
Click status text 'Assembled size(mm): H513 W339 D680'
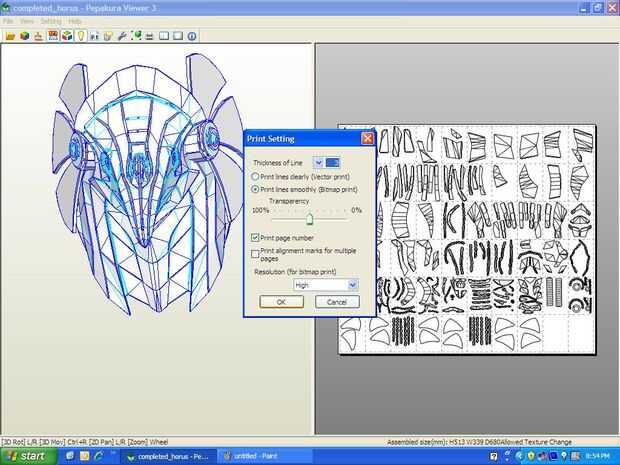[442, 442]
